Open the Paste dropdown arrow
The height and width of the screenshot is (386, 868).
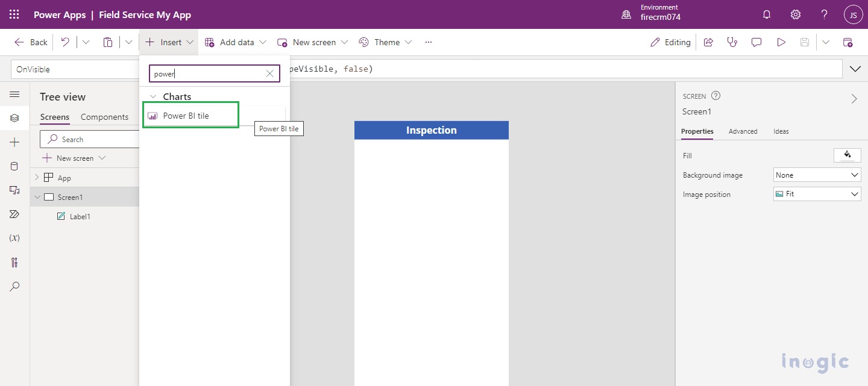coord(128,42)
